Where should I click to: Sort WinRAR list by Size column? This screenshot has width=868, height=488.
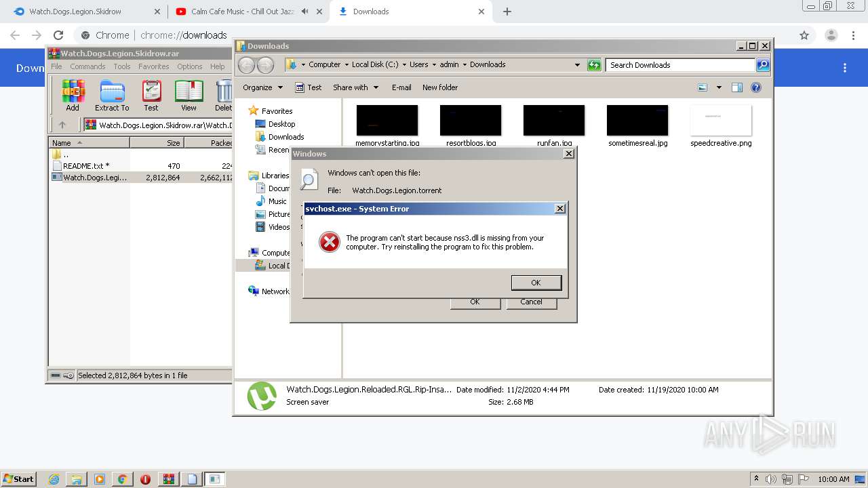coord(157,143)
